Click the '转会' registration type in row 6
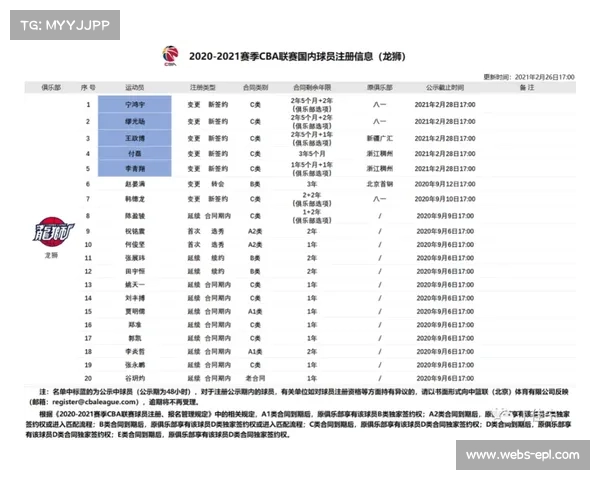This screenshot has height=480, width=600. pos(217,184)
